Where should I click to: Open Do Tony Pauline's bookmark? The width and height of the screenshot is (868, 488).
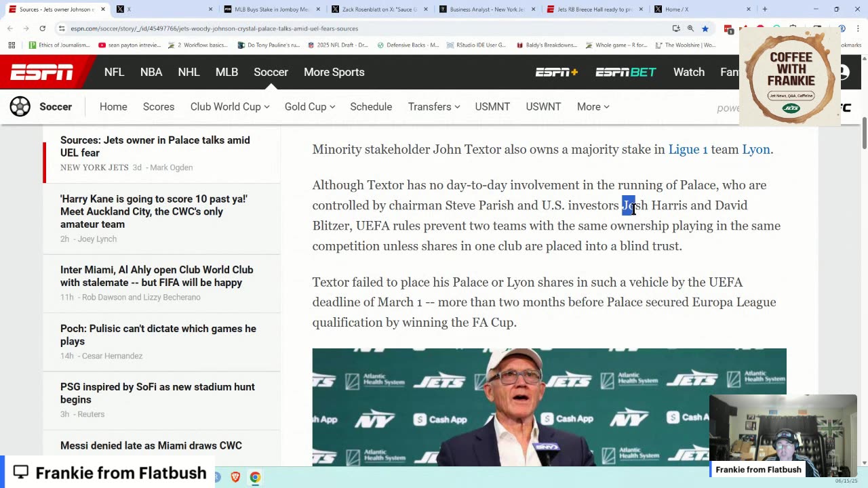pyautogui.click(x=269, y=45)
